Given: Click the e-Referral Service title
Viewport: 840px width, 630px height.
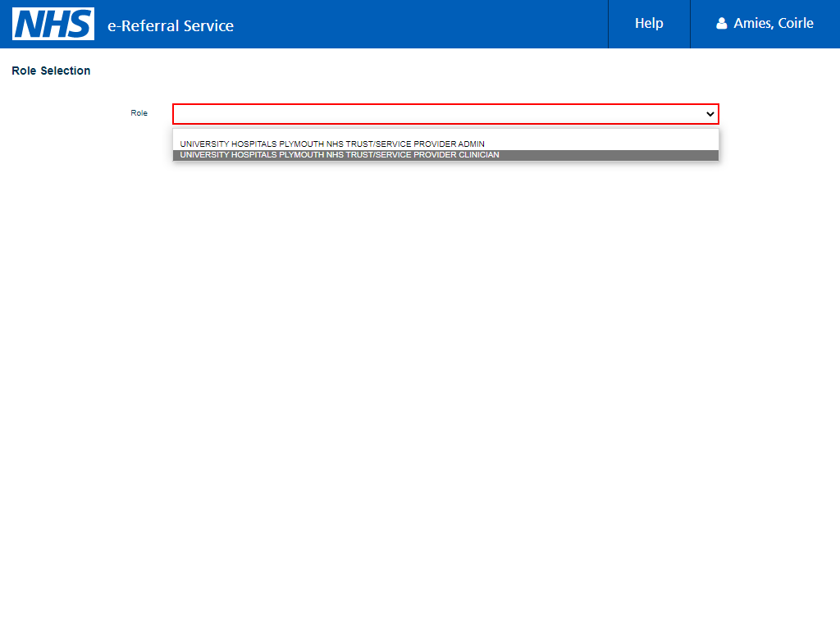Looking at the screenshot, I should (x=171, y=25).
